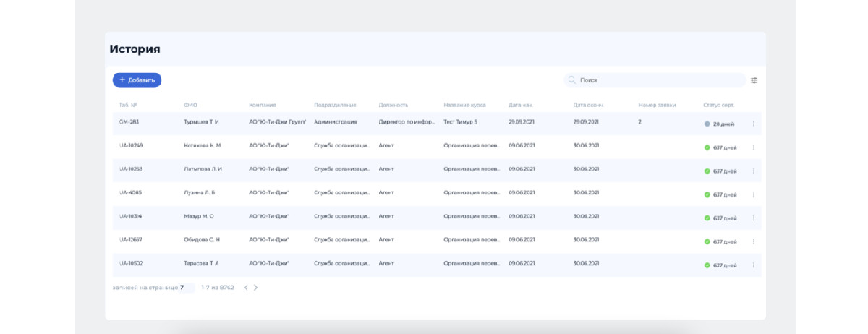Focus the Поиск search field
The width and height of the screenshot is (868, 334).
tap(655, 80)
